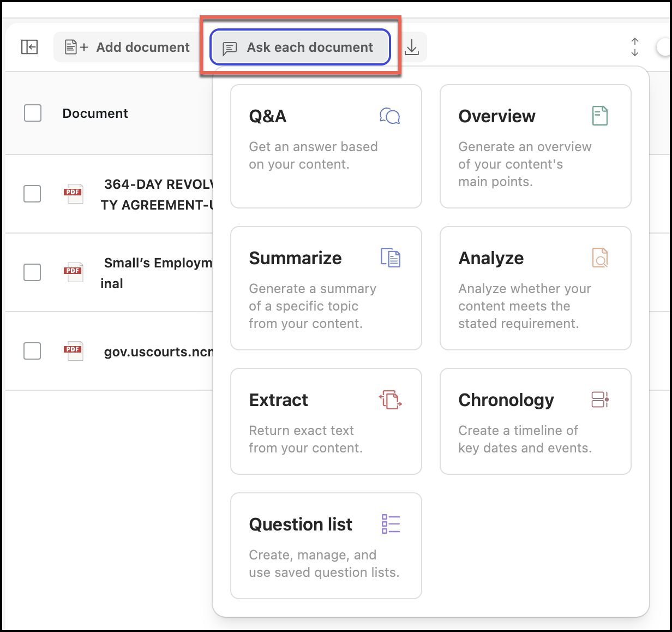Collapse the sidebar panel icon
The image size is (672, 632).
coord(29,47)
